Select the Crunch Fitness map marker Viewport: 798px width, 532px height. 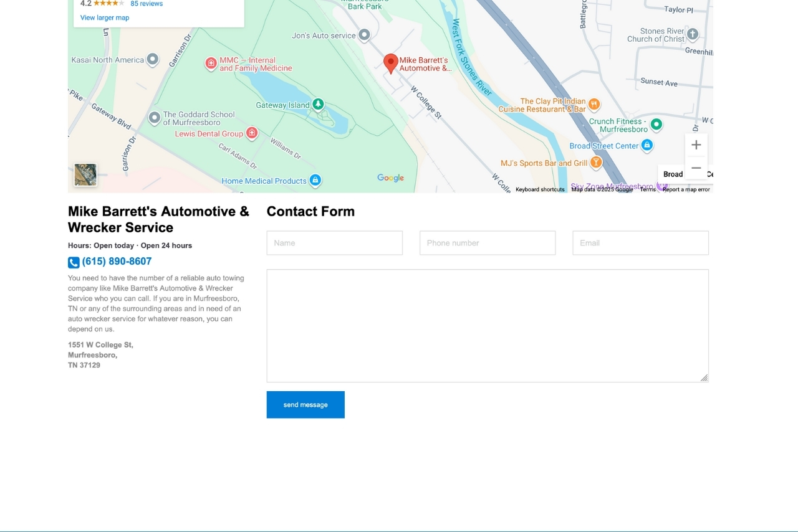[x=656, y=125]
